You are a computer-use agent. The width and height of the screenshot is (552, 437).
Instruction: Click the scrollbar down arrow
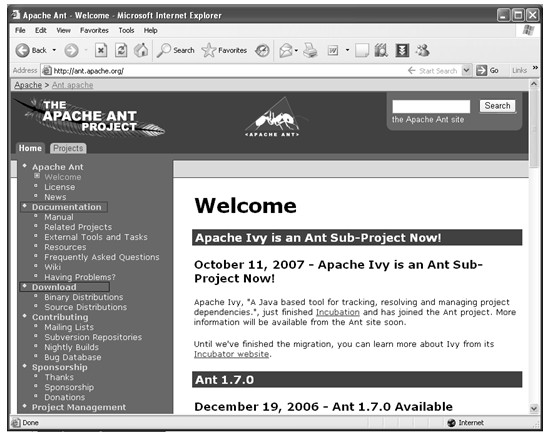pyautogui.click(x=534, y=408)
